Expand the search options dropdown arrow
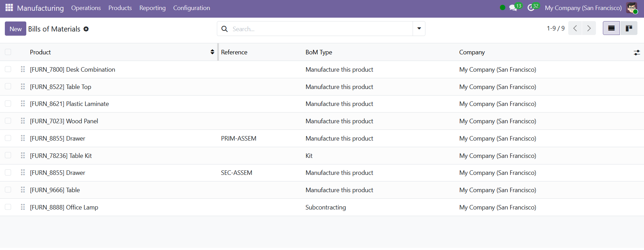 click(x=419, y=29)
